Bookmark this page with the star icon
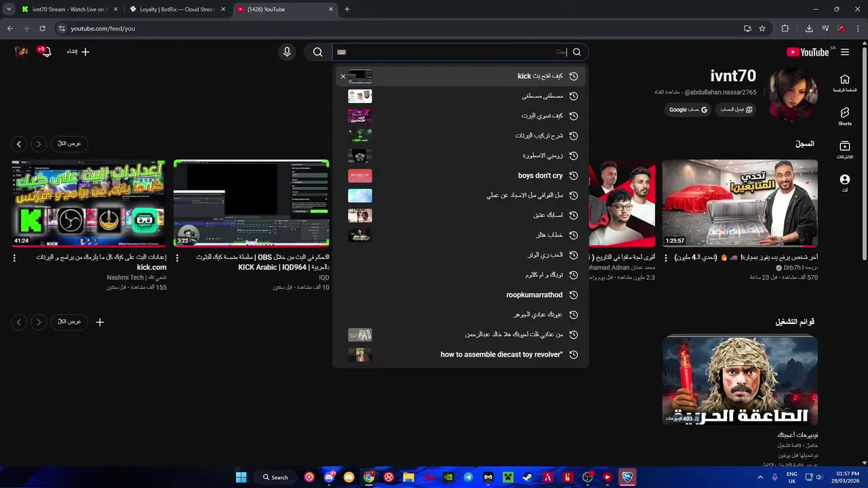 (762, 28)
